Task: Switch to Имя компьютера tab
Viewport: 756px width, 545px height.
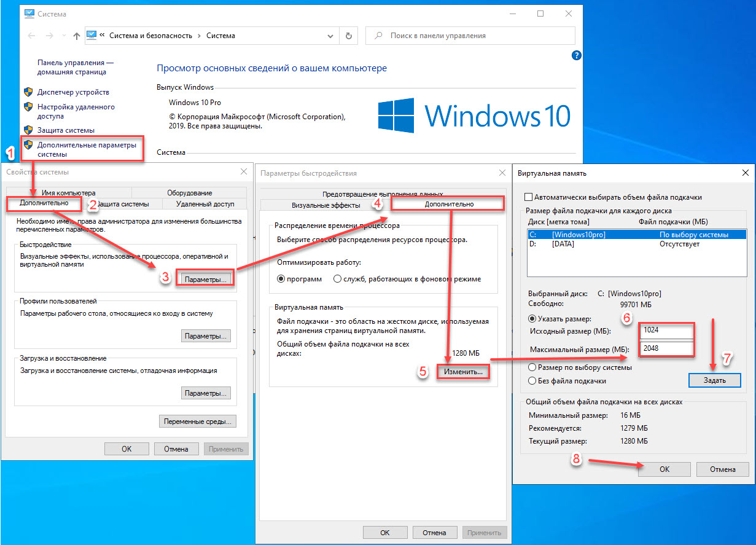Action: pyautogui.click(x=69, y=193)
